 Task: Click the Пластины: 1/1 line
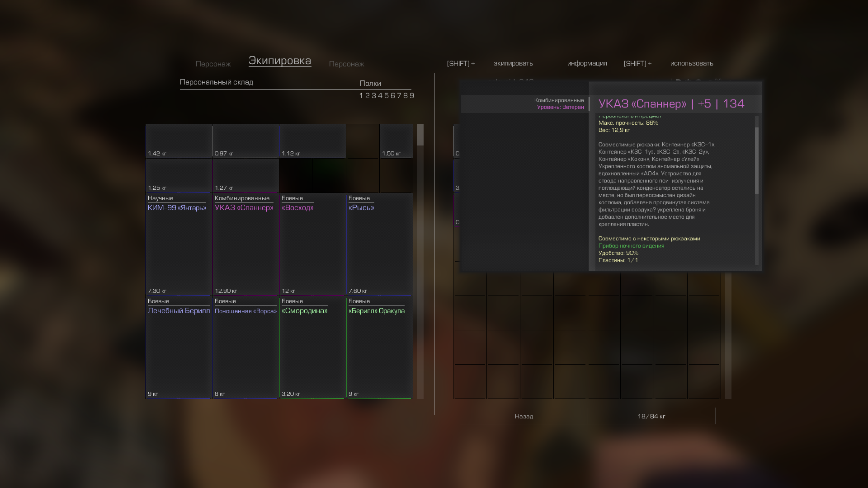(618, 260)
